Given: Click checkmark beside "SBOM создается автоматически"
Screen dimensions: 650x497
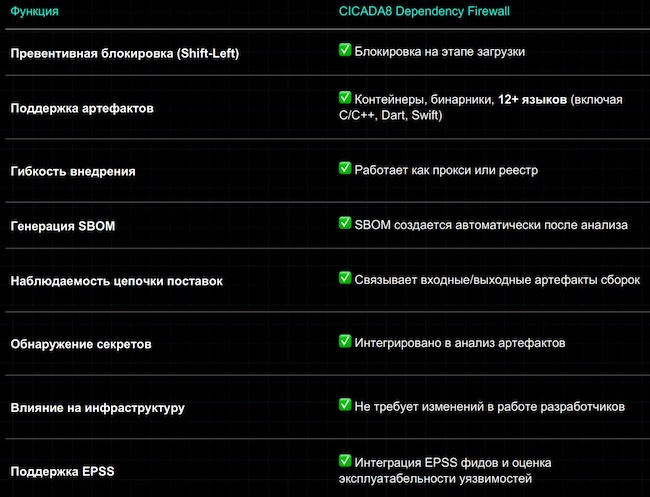Looking at the screenshot, I should [345, 224].
